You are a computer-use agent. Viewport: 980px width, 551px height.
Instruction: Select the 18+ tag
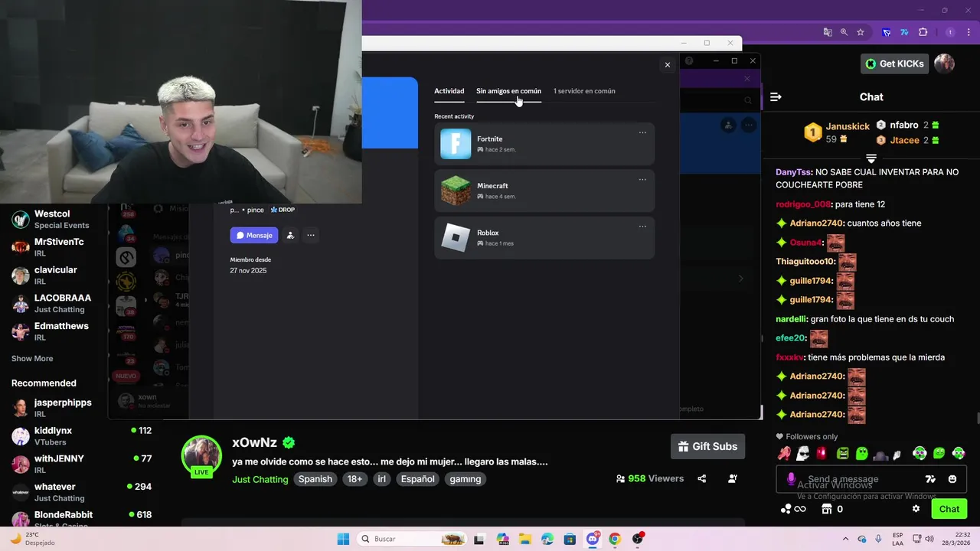(355, 479)
